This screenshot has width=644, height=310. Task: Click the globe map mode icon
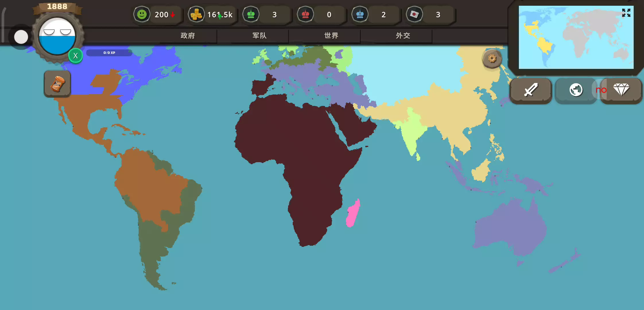pos(576,90)
